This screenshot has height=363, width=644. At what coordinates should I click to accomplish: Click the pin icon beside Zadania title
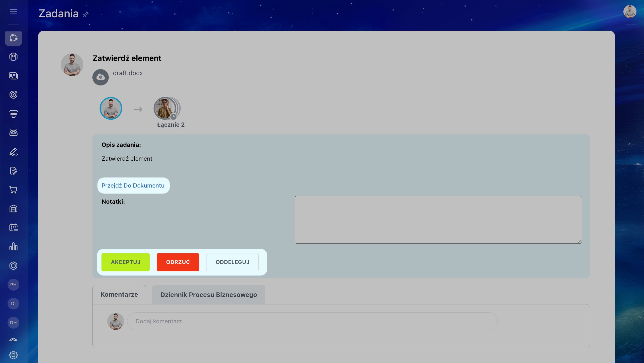86,14
